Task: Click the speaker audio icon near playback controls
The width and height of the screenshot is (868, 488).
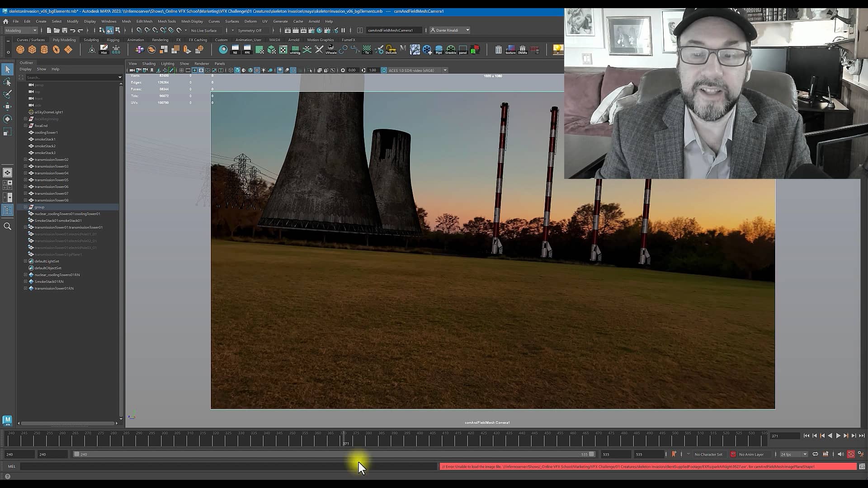Action: (x=840, y=454)
